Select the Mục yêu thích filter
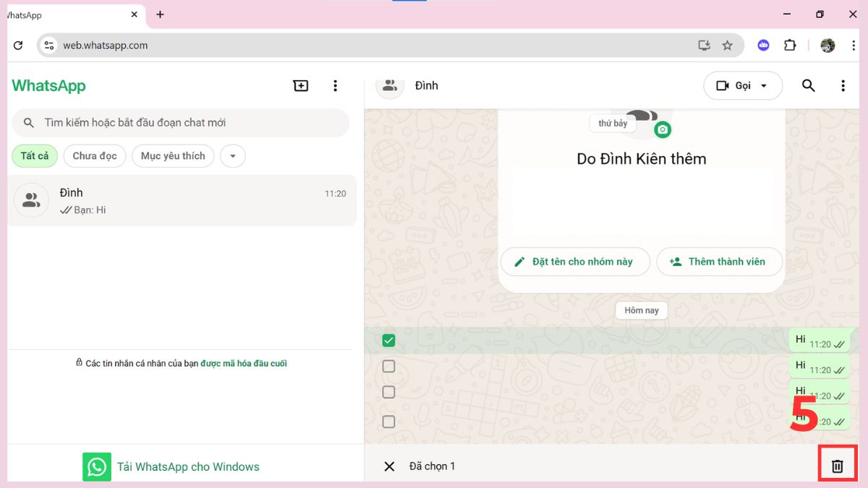The height and width of the screenshot is (488, 868). tap(173, 155)
